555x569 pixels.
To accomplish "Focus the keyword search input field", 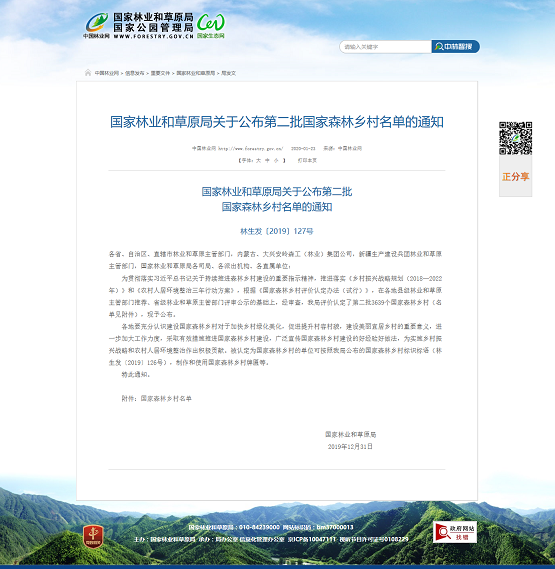I will click(385, 47).
